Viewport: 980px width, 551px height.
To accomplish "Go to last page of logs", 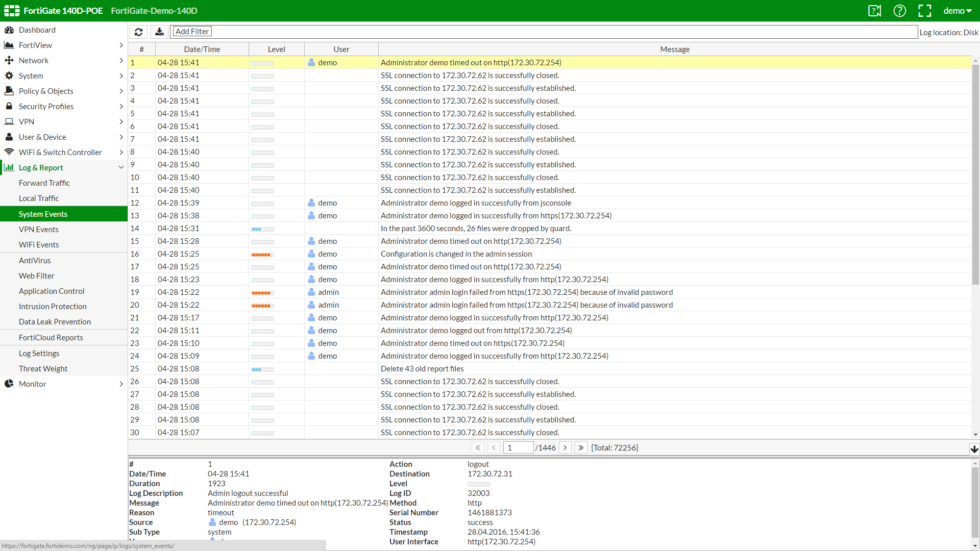I will point(580,447).
